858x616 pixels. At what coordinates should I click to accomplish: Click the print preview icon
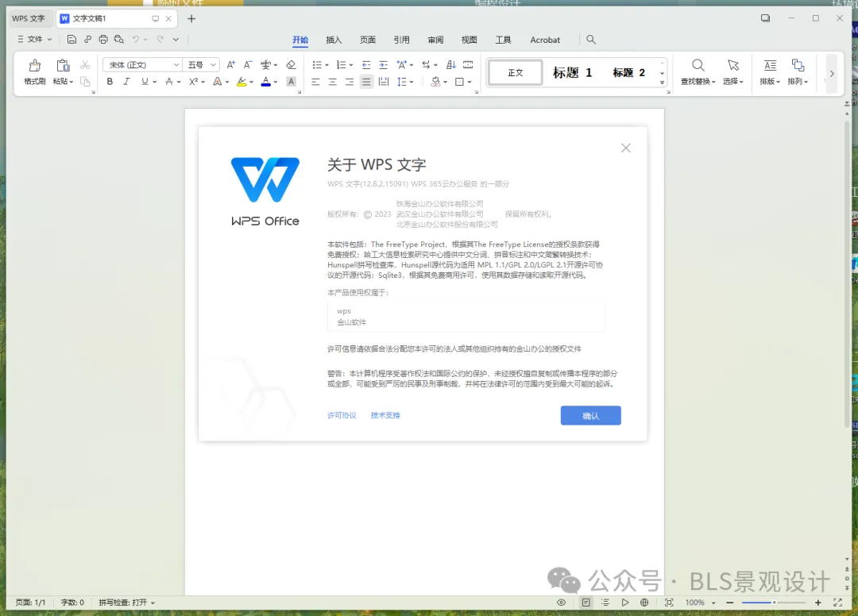tap(118, 40)
